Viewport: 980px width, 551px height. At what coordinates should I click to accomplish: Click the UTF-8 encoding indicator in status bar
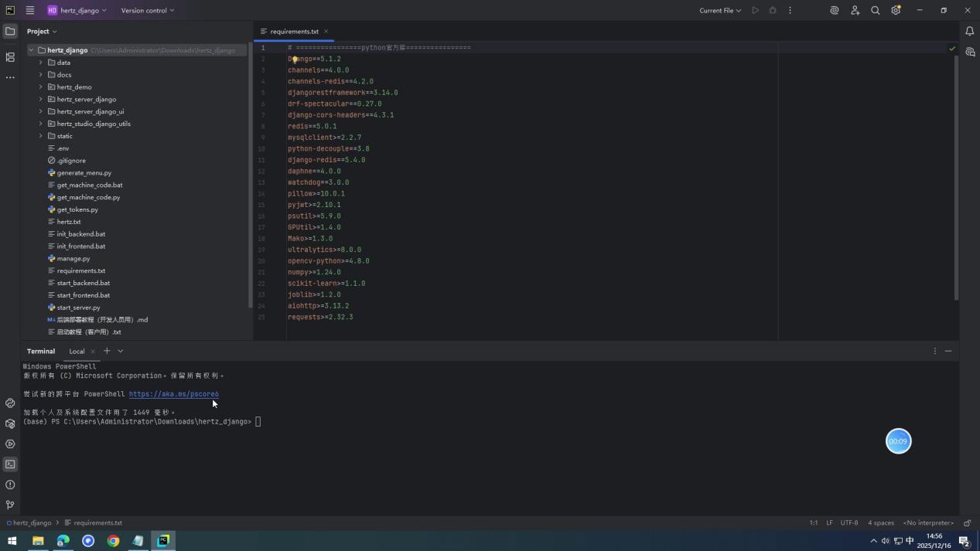pos(848,522)
